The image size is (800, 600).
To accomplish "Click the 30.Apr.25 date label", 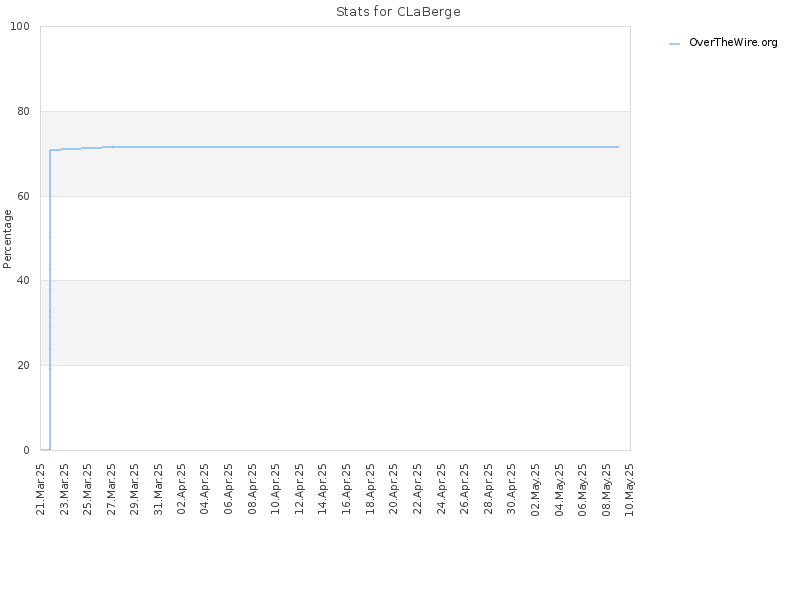I will click(512, 489).
